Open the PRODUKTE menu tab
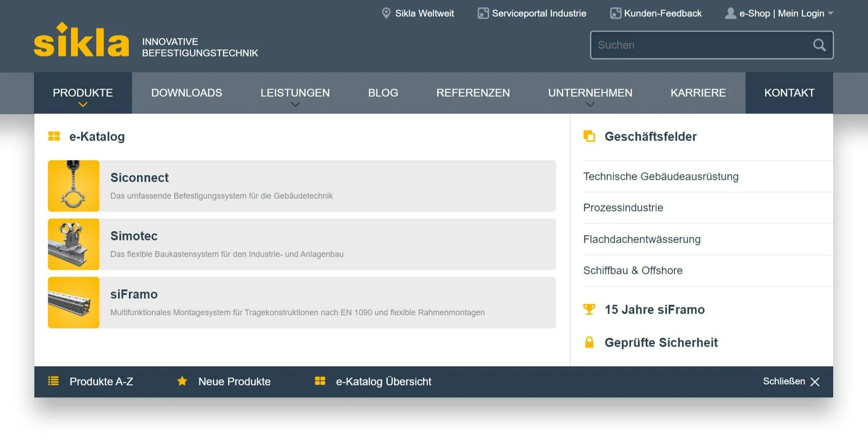This screenshot has height=446, width=868. click(83, 93)
